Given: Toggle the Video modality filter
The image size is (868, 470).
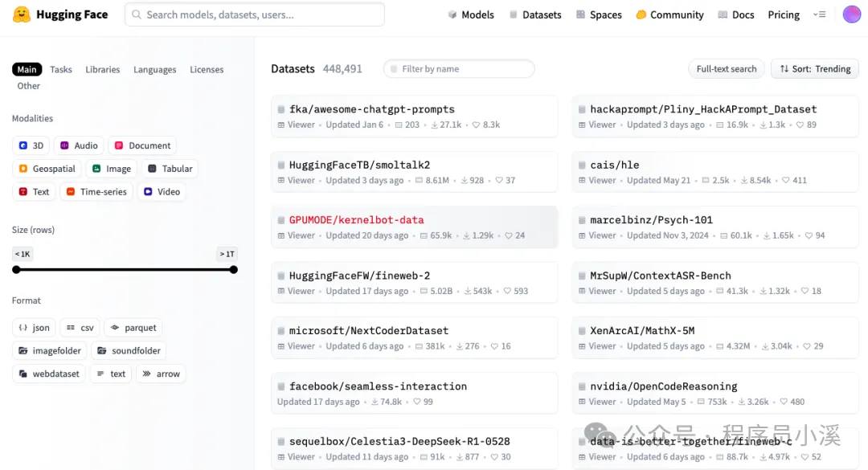Looking at the screenshot, I should click(162, 191).
